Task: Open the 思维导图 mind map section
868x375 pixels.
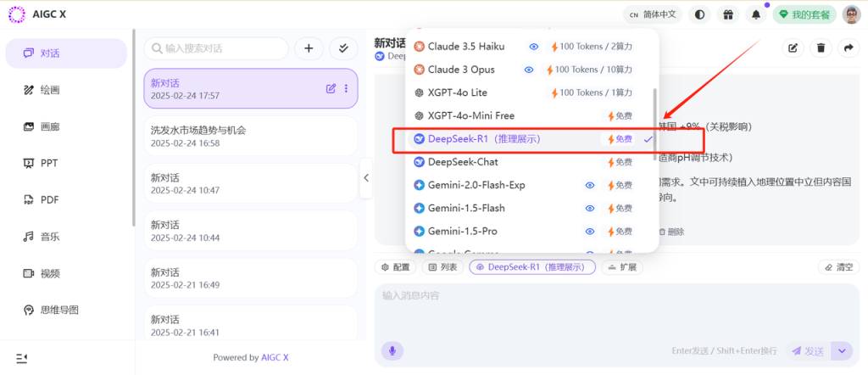Action: (x=66, y=310)
